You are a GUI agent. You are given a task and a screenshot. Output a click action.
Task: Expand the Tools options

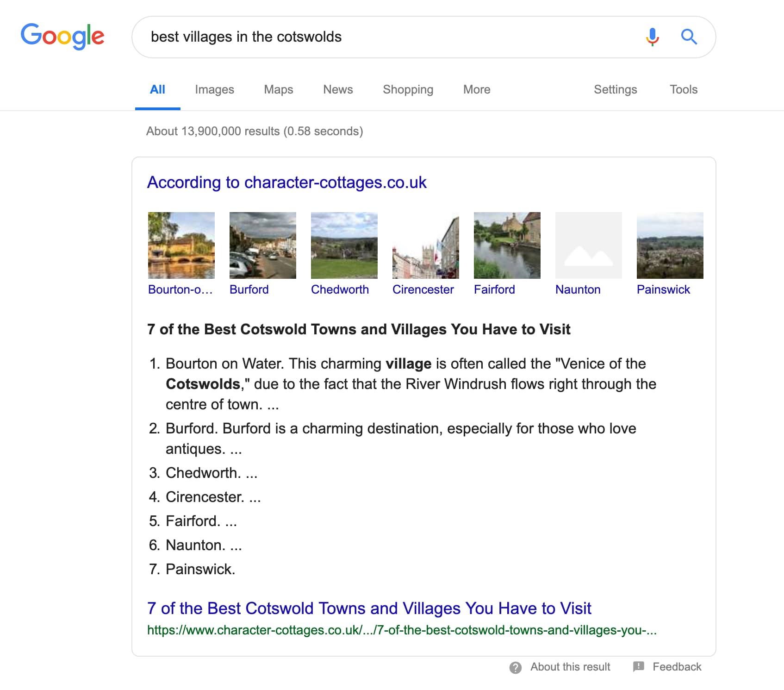click(684, 89)
